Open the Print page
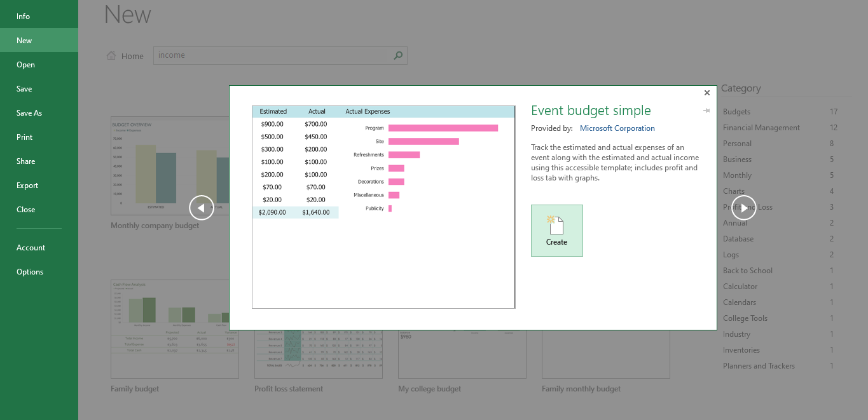The width and height of the screenshot is (868, 420). pyautogui.click(x=25, y=137)
